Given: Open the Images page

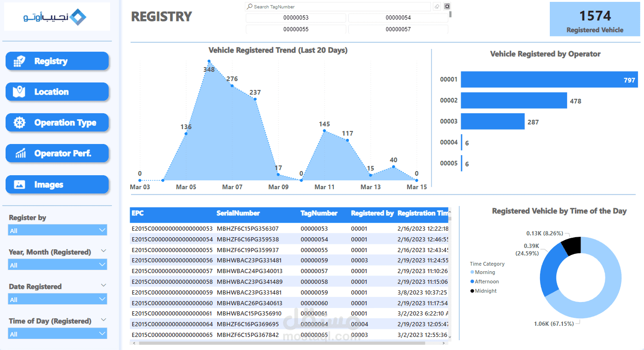Looking at the screenshot, I should pos(57,185).
